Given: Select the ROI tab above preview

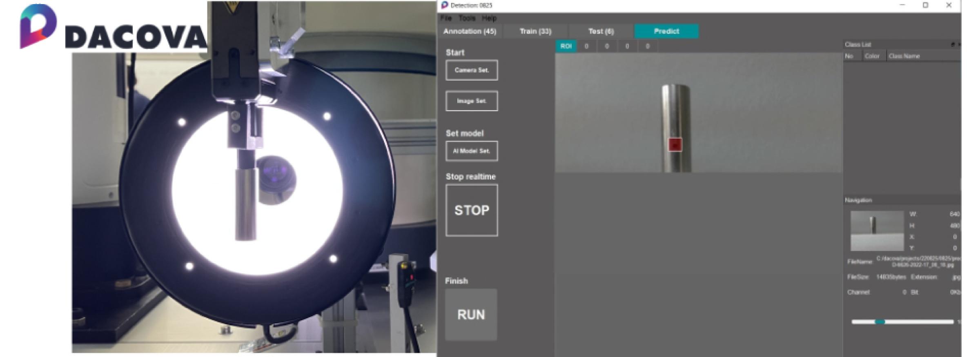Looking at the screenshot, I should (566, 47).
